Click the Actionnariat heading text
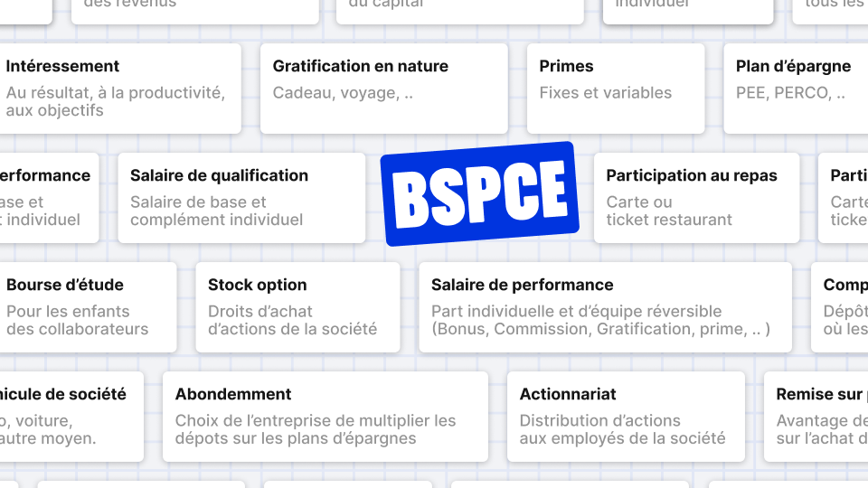This screenshot has width=868, height=488. 568,394
